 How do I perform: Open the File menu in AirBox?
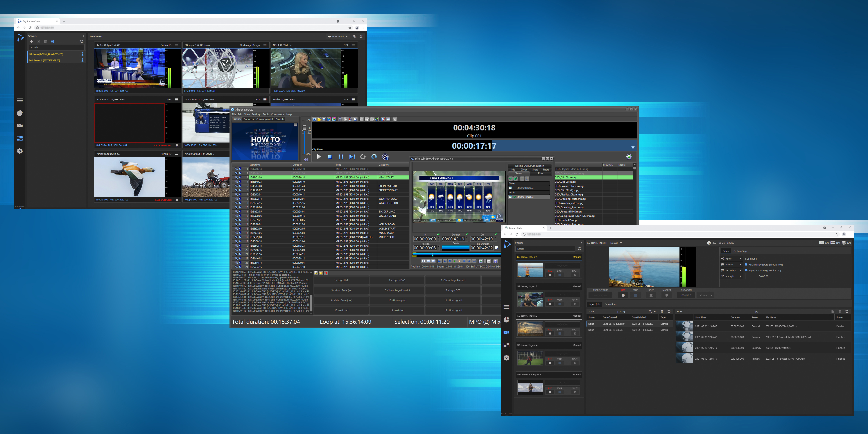click(234, 115)
